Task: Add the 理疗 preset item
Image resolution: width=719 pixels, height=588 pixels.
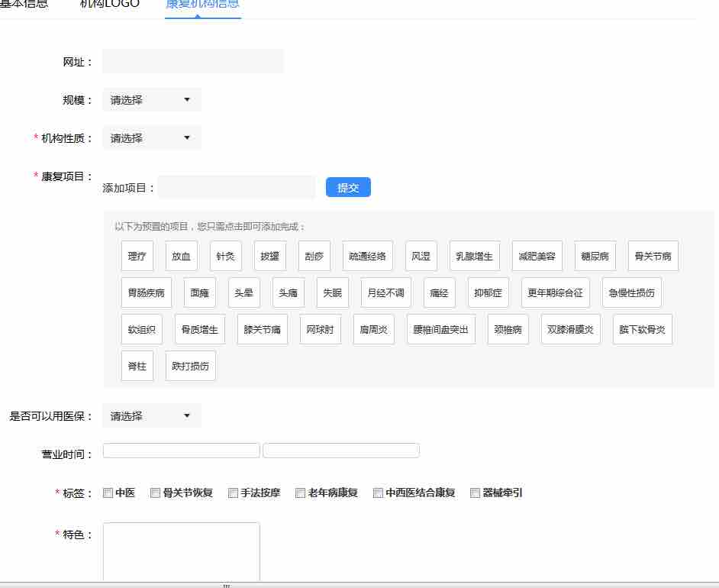Action: [137, 257]
